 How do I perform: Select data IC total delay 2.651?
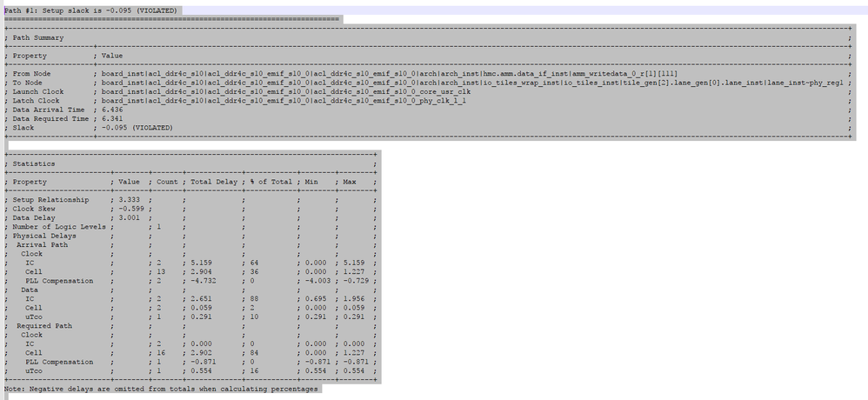tap(202, 299)
